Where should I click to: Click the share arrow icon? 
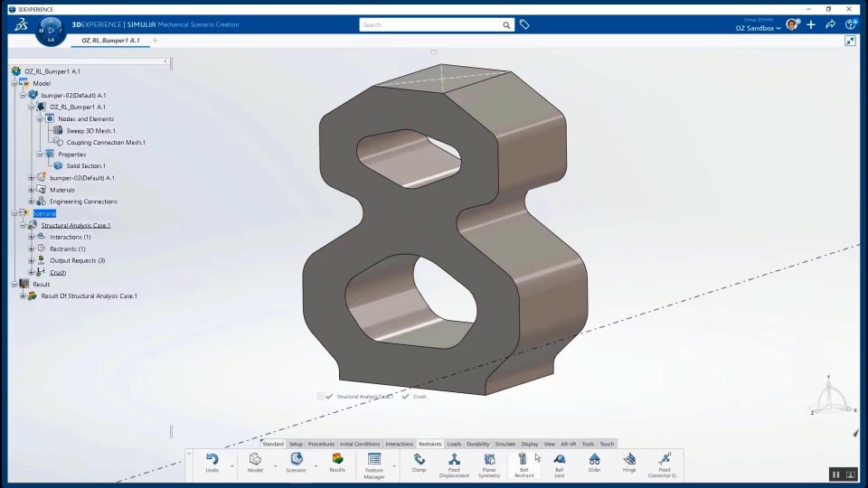pos(830,24)
